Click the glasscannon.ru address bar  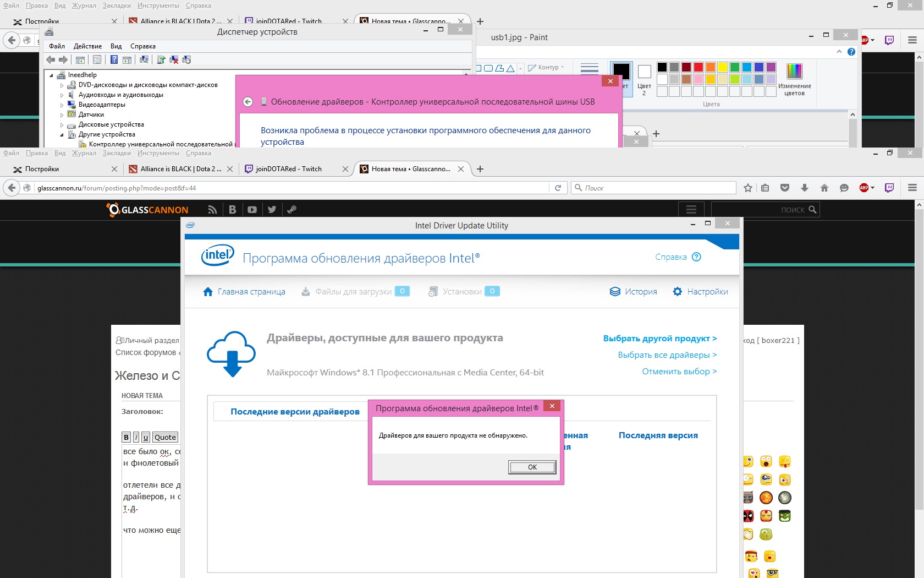point(291,188)
